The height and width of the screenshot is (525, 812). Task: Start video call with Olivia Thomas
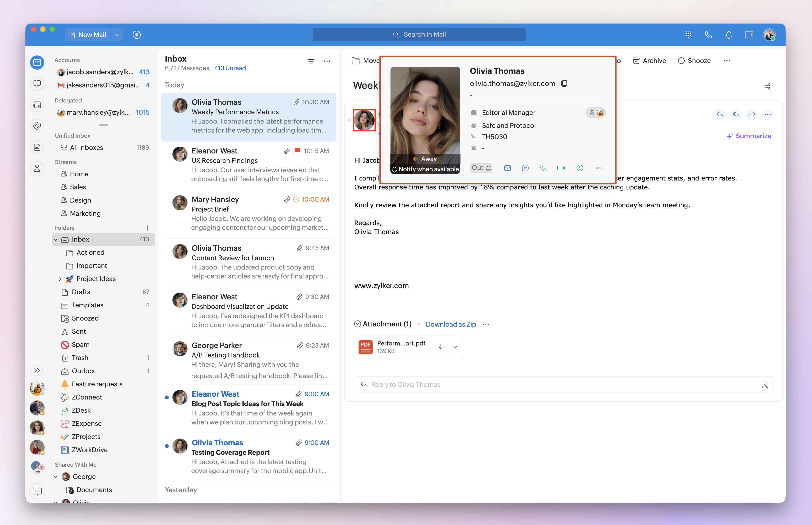(561, 168)
